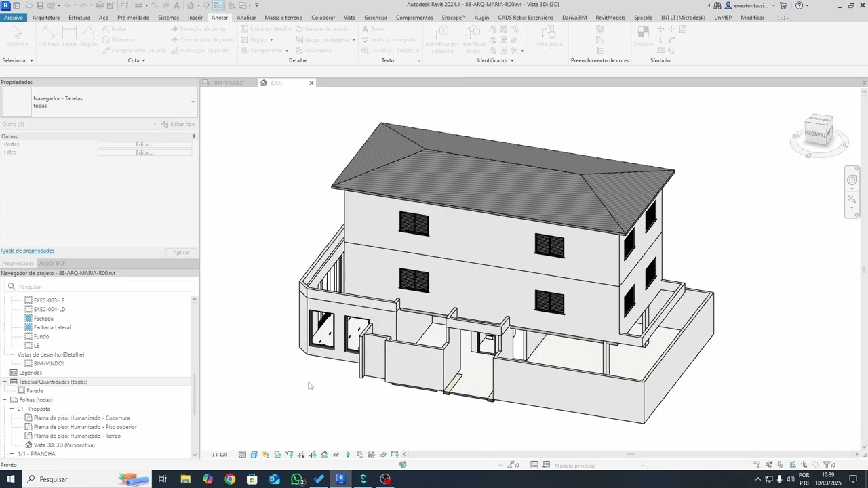The height and width of the screenshot is (488, 868).
Task: Click the Filter funnel icon in status bar
Action: (x=827, y=465)
